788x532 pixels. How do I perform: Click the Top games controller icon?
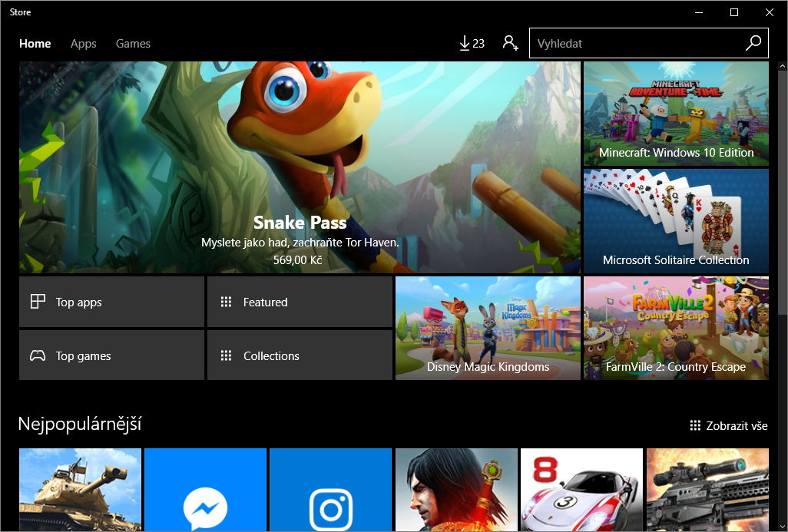coord(38,355)
